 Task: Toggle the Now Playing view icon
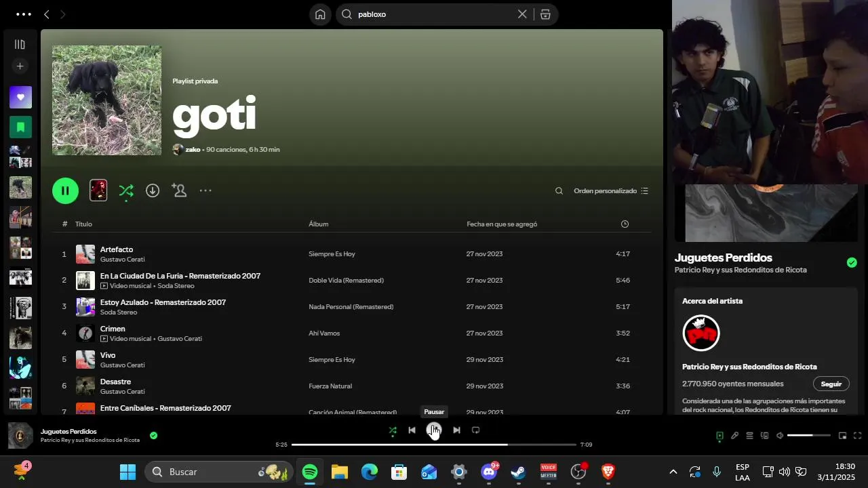pyautogui.click(x=719, y=436)
